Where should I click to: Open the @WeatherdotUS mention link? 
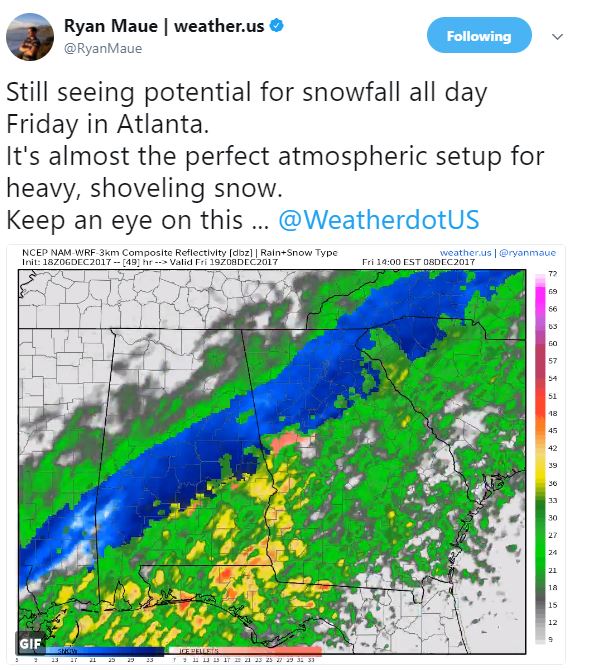coord(379,220)
